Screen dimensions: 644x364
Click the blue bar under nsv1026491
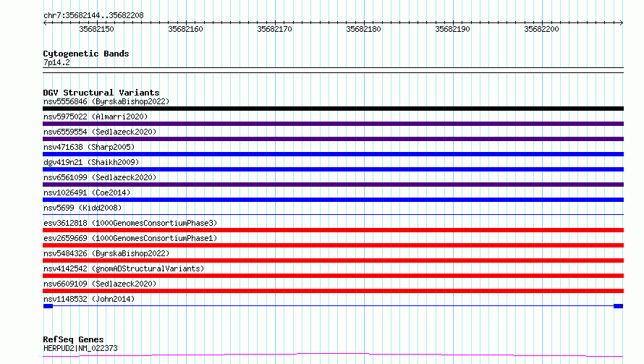tap(333, 200)
